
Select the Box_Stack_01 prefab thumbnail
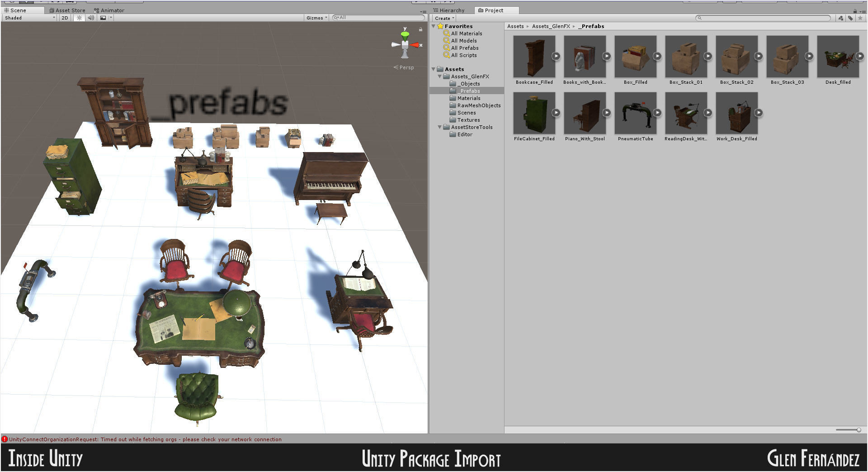686,57
